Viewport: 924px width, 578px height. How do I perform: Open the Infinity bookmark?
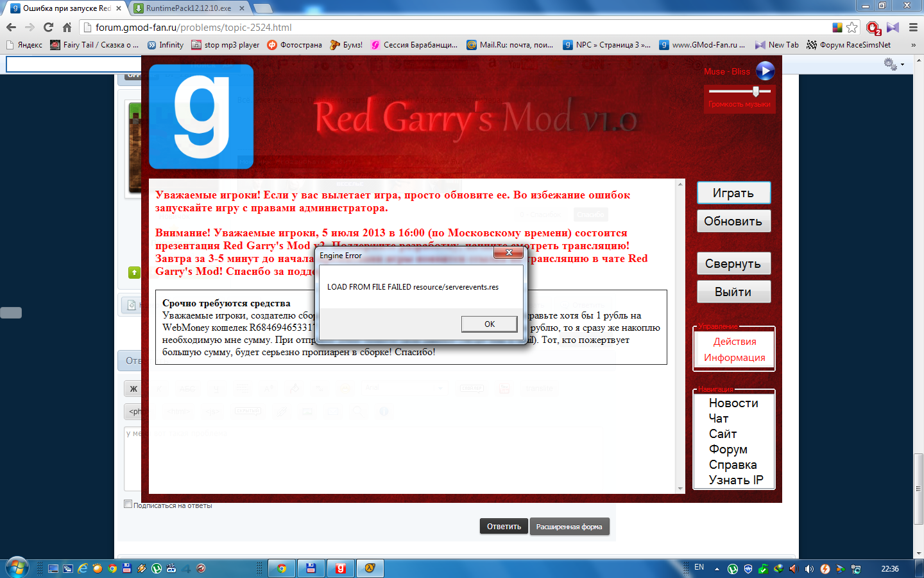click(x=166, y=45)
